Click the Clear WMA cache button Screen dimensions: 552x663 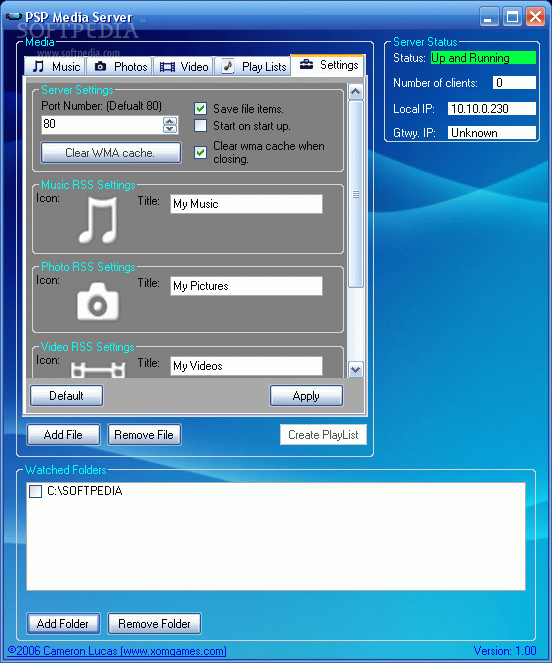tap(111, 153)
